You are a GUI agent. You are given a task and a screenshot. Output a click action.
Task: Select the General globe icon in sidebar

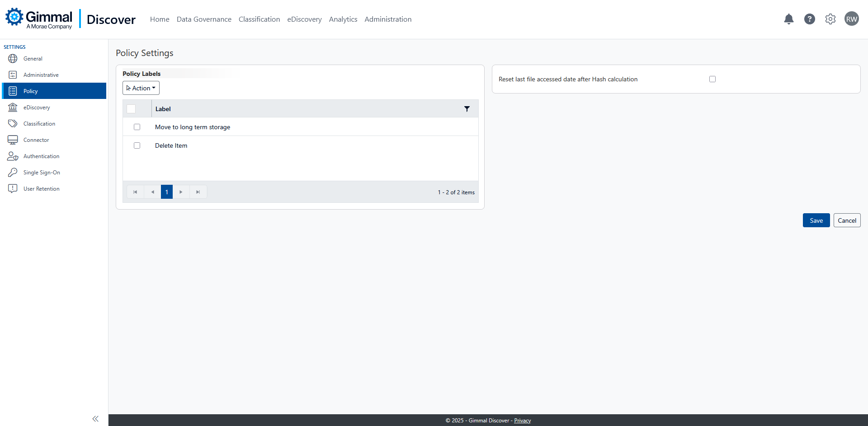pos(12,58)
